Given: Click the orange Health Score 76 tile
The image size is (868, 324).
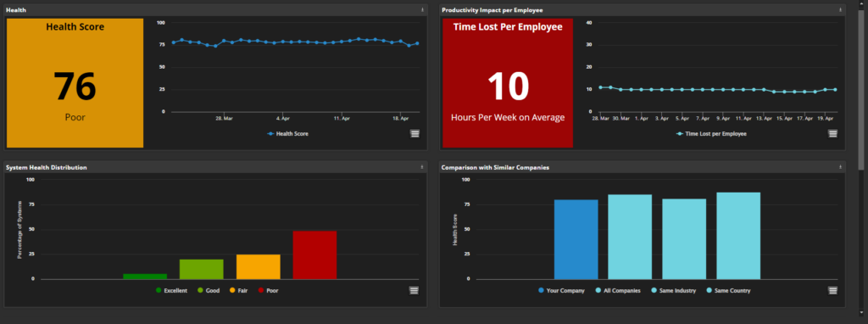Looking at the screenshot, I should coord(75,83).
